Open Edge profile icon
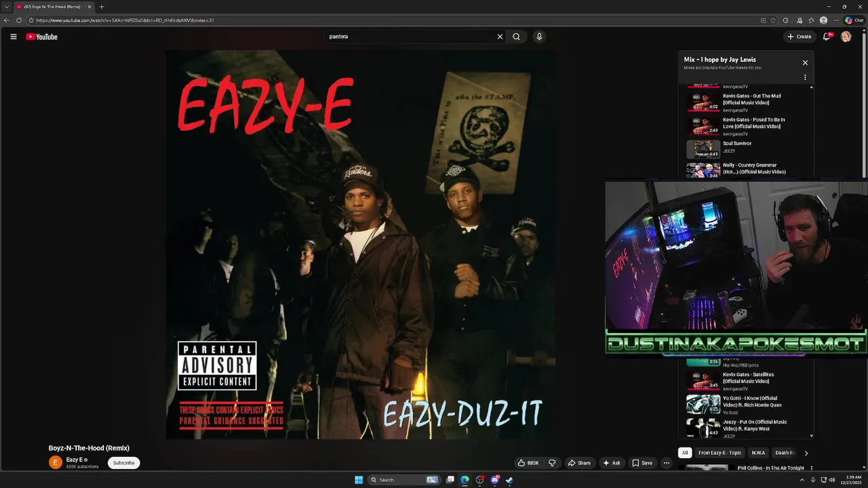868x488 pixels. point(823,20)
